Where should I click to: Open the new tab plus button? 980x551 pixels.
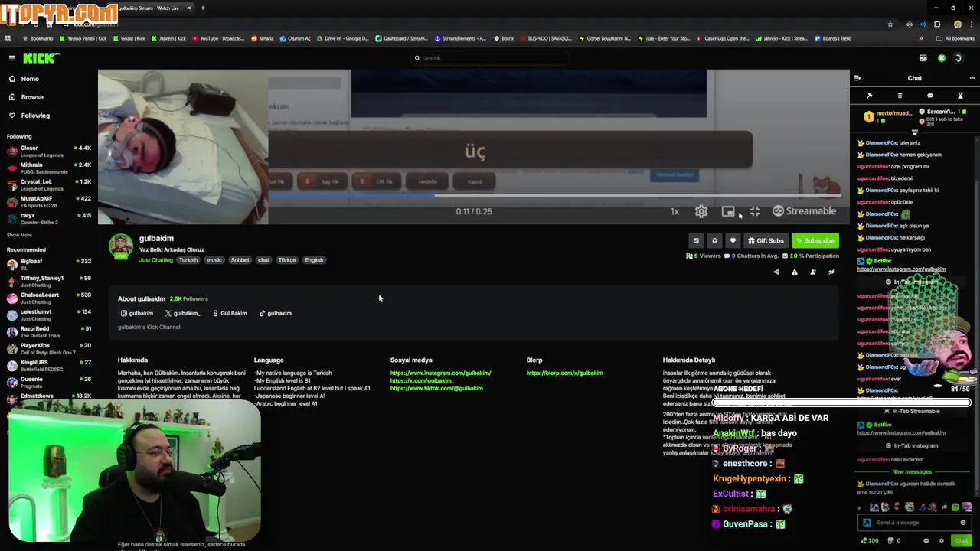pos(202,8)
